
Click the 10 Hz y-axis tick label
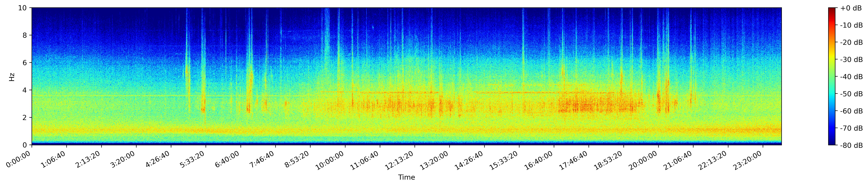click(x=23, y=8)
